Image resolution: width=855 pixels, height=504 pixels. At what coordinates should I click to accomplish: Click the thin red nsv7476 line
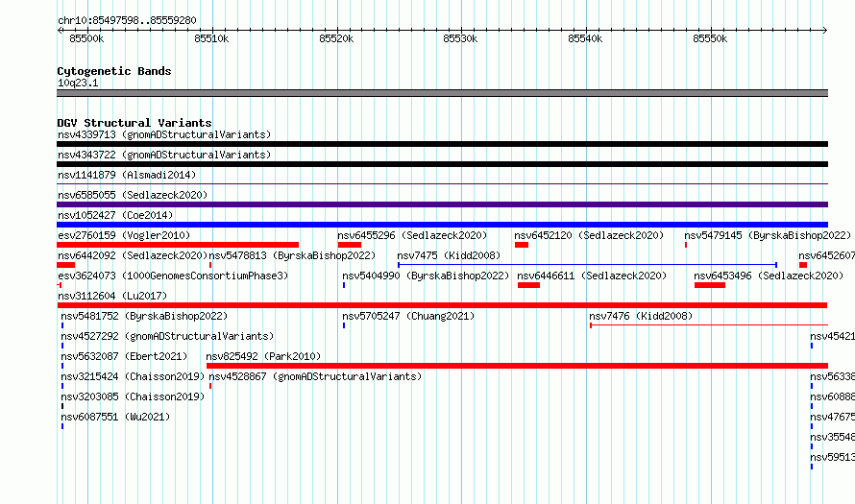click(x=709, y=325)
